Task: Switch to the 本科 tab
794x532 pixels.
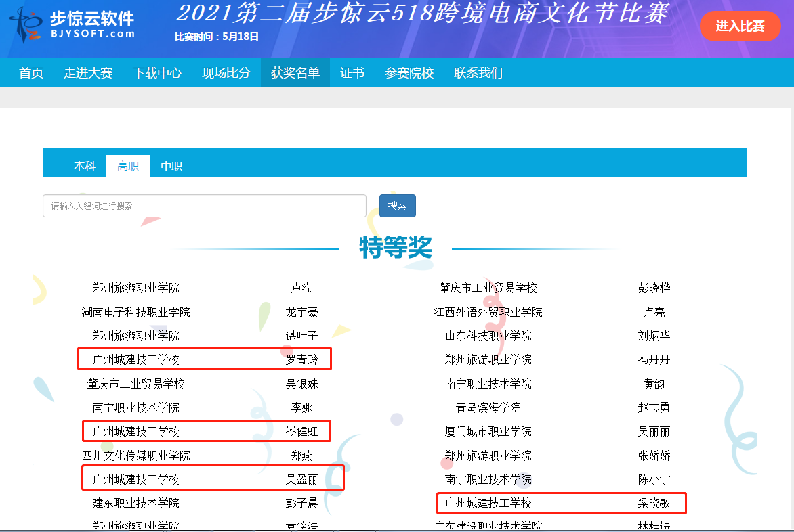Action: pos(85,166)
